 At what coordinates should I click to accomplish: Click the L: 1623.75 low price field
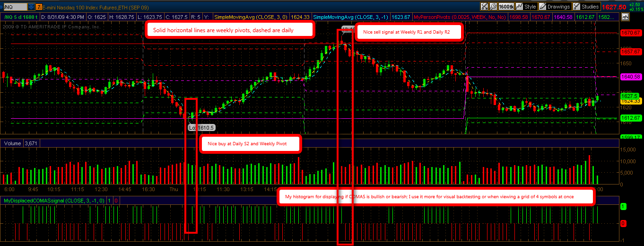pyautogui.click(x=151, y=17)
